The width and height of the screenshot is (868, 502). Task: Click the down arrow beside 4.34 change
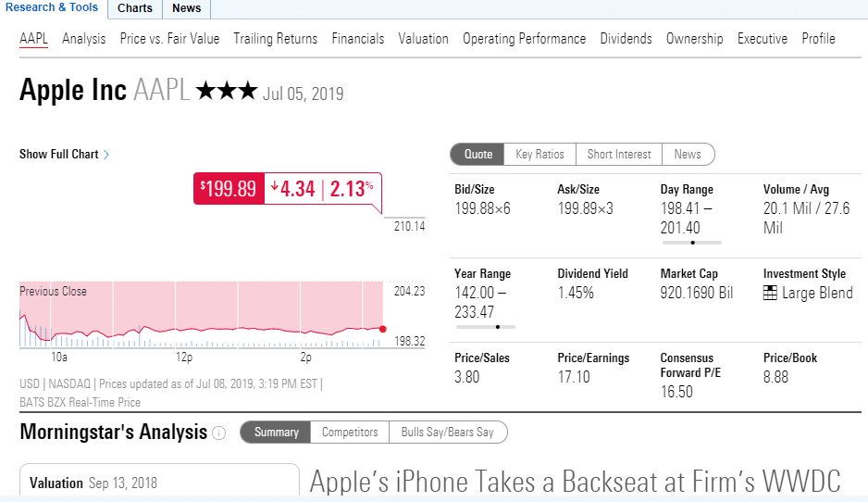[x=274, y=186]
